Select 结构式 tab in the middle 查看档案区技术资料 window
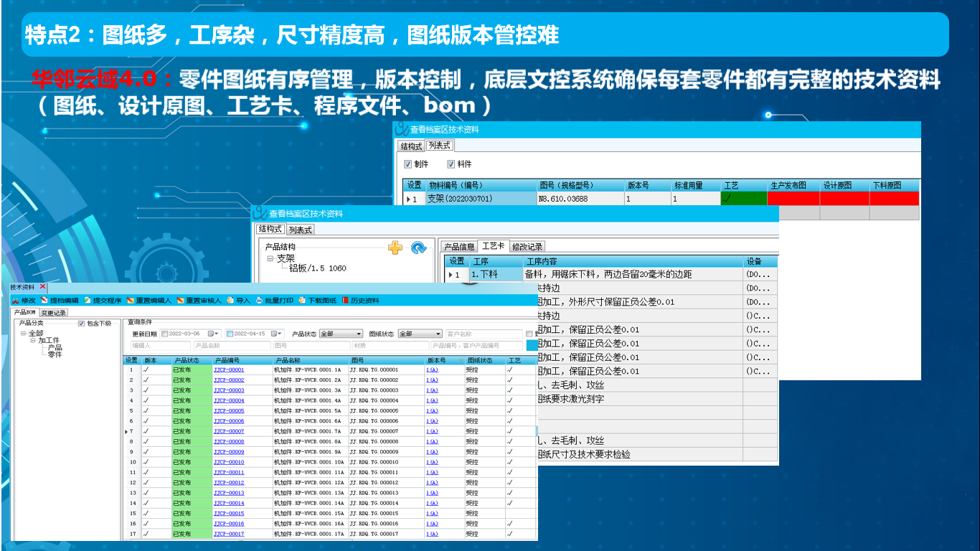980x551 pixels. point(270,229)
